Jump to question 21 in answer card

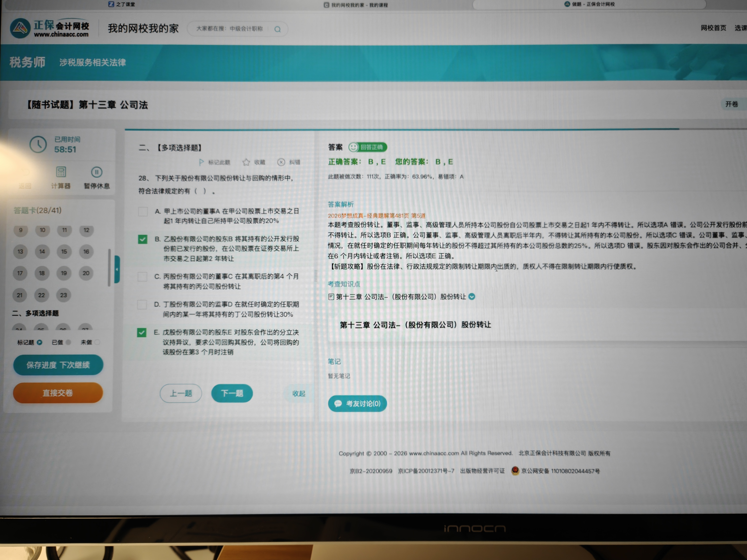coord(20,295)
